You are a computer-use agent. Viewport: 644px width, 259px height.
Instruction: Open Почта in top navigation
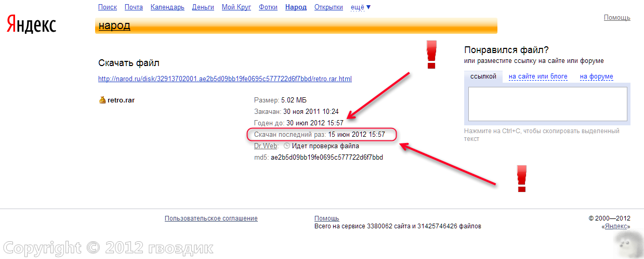(x=134, y=7)
